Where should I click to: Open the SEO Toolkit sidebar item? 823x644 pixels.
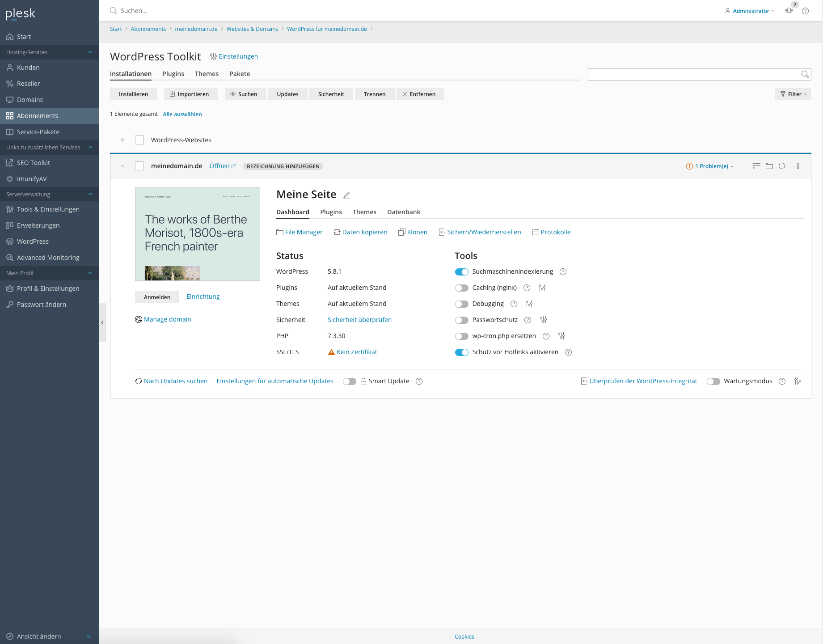pyautogui.click(x=49, y=163)
